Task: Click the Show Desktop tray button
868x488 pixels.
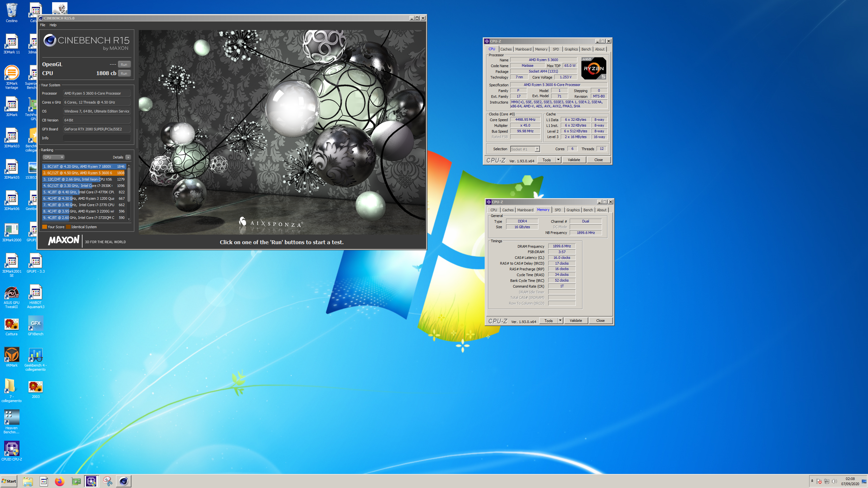Action: coord(864,481)
